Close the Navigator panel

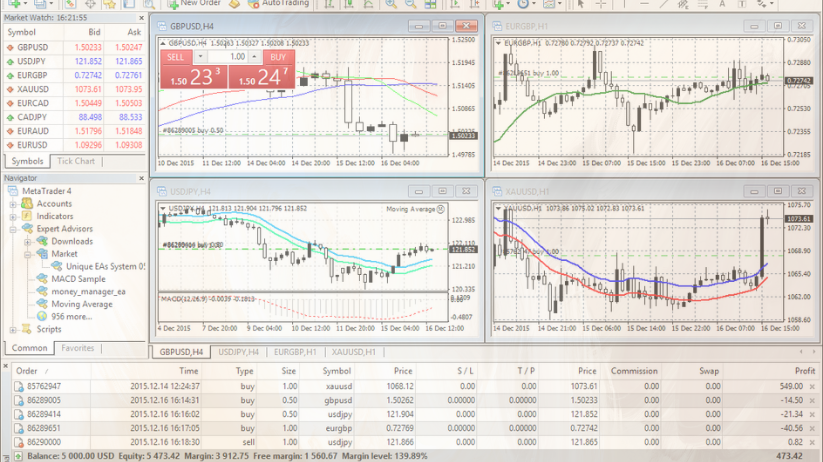coord(143,178)
